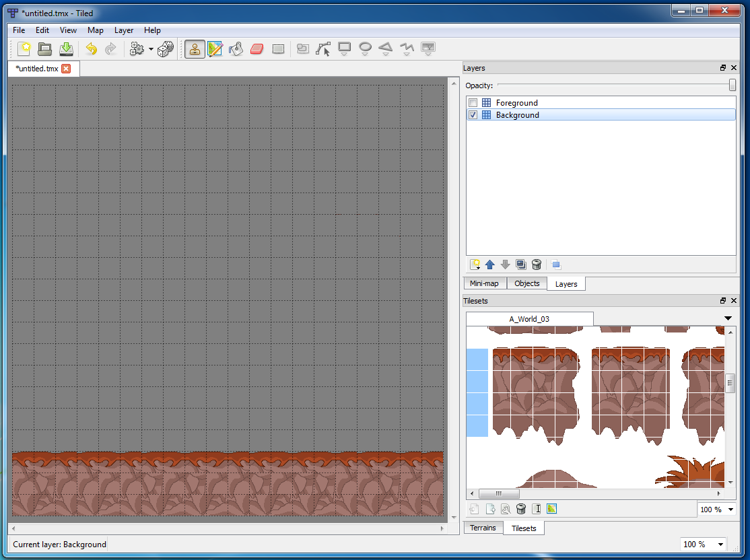Screen dimensions: 750x560
Task: Open the map zoom dropdown in status bar
Action: [703, 545]
